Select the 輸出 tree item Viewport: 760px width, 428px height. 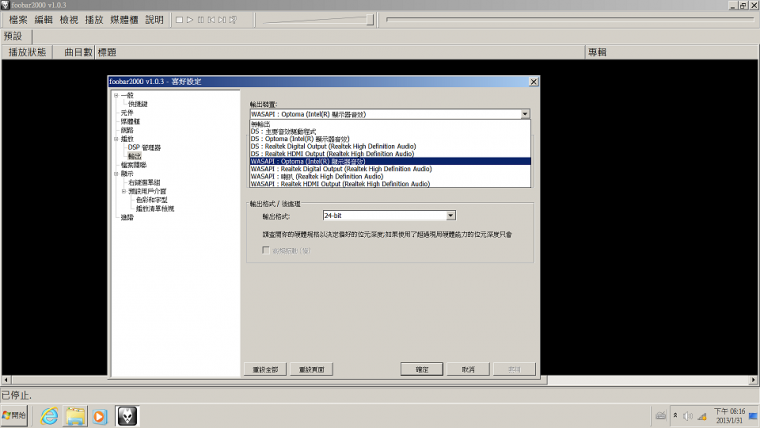[134, 156]
